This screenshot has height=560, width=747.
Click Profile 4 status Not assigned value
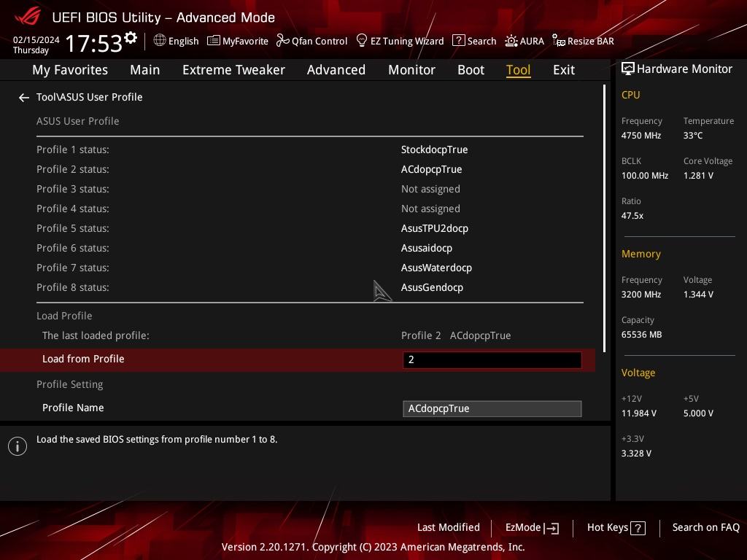430,209
